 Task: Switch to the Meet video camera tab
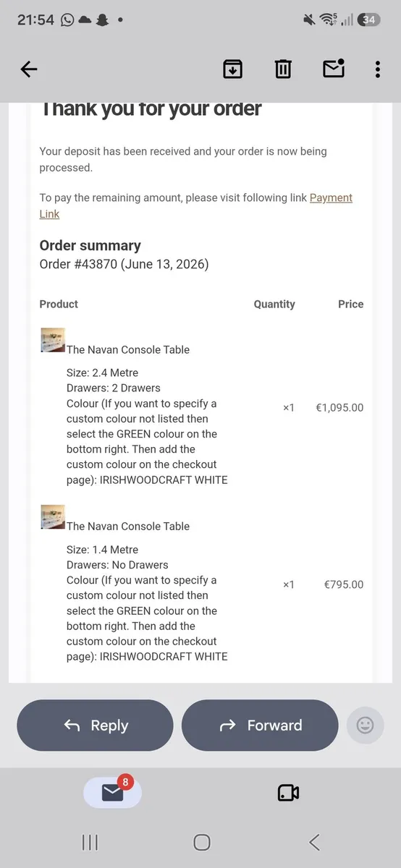288,793
